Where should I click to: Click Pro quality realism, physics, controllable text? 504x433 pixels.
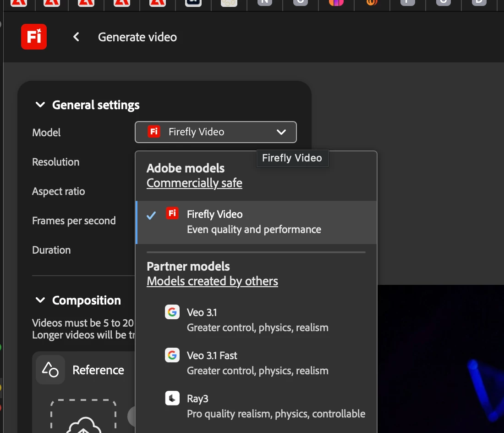tap(276, 414)
